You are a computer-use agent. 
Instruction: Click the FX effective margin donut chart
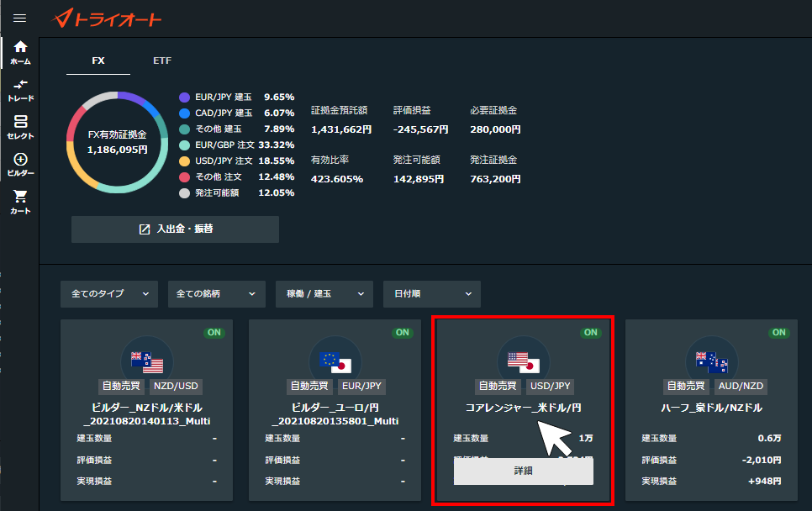click(x=118, y=142)
